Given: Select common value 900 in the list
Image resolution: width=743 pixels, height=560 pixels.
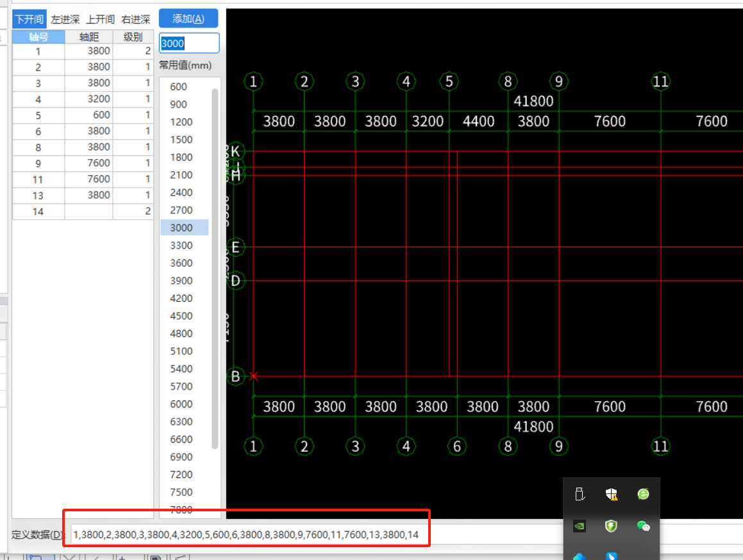Looking at the screenshot, I should point(179,104).
